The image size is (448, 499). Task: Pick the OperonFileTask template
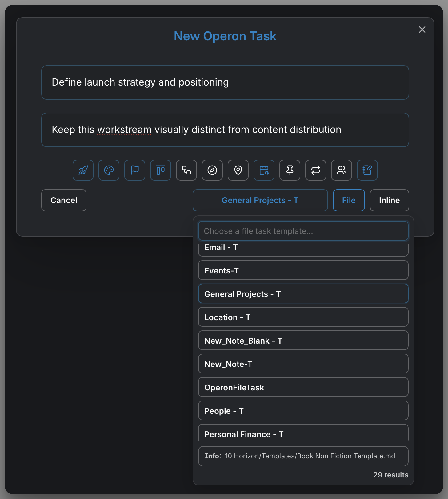(x=303, y=387)
